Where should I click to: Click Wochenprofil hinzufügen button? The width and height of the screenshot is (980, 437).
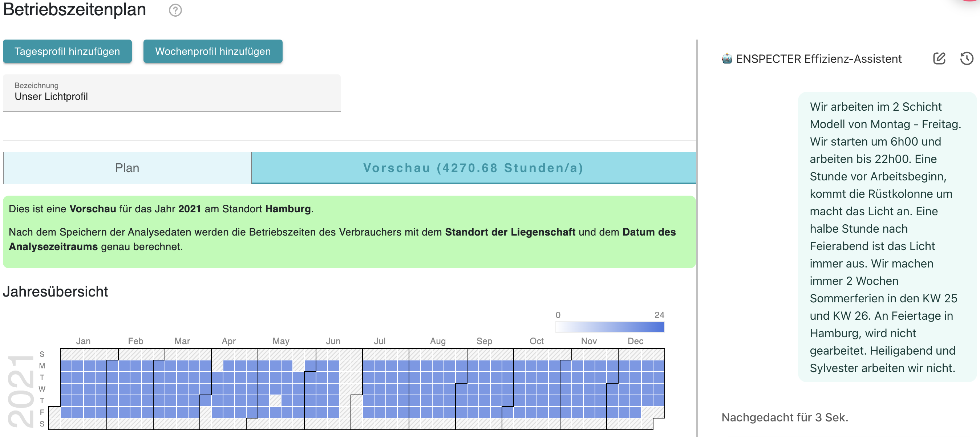[212, 51]
